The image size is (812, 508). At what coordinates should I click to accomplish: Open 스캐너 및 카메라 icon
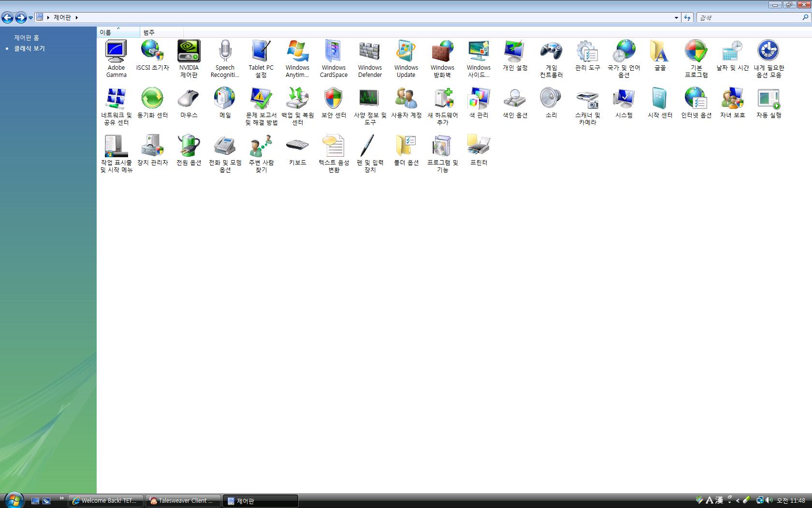click(587, 99)
